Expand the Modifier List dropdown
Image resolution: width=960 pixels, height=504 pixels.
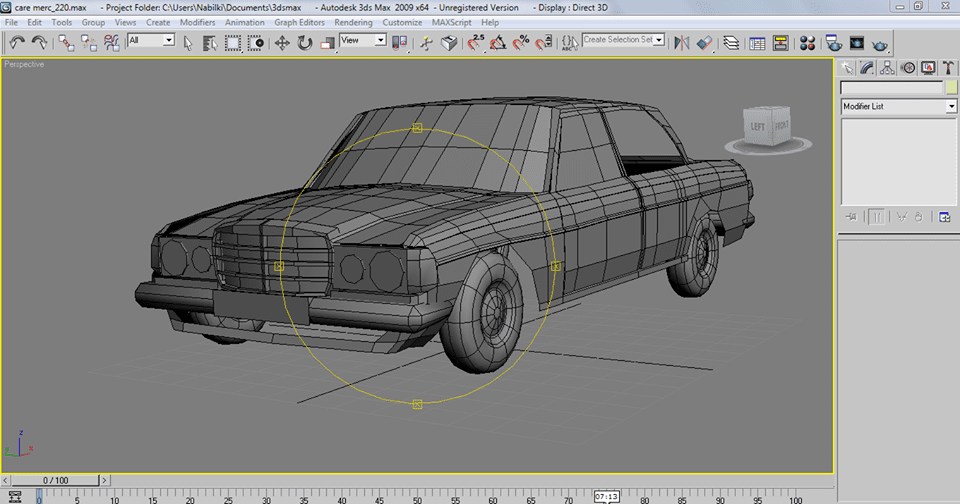[x=951, y=106]
